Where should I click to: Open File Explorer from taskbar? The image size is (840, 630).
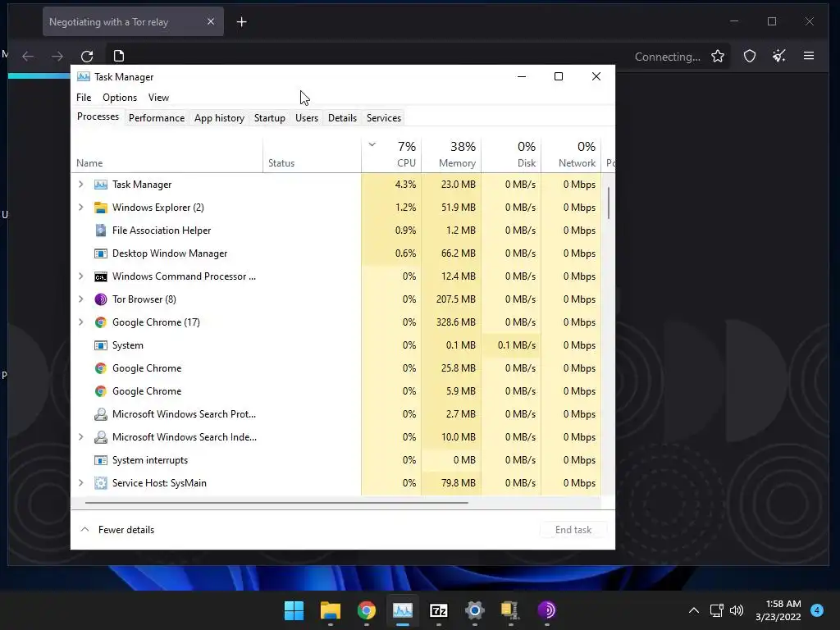(331, 610)
